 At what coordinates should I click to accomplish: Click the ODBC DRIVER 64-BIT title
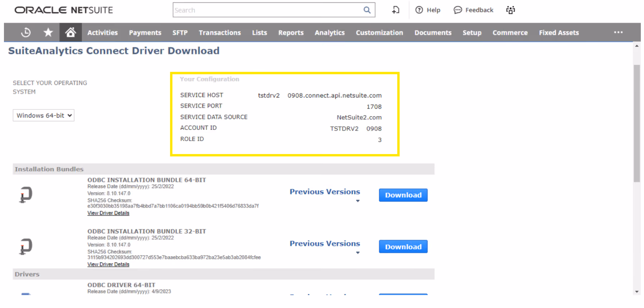121,285
